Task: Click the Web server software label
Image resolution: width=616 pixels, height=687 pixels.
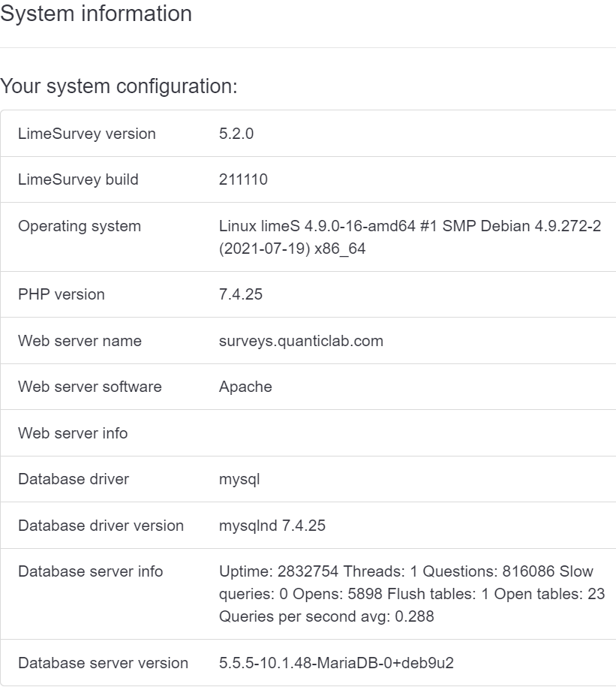Action: [90, 387]
